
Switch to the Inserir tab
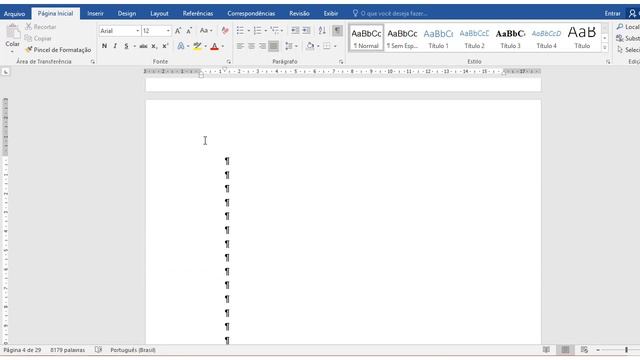(95, 13)
